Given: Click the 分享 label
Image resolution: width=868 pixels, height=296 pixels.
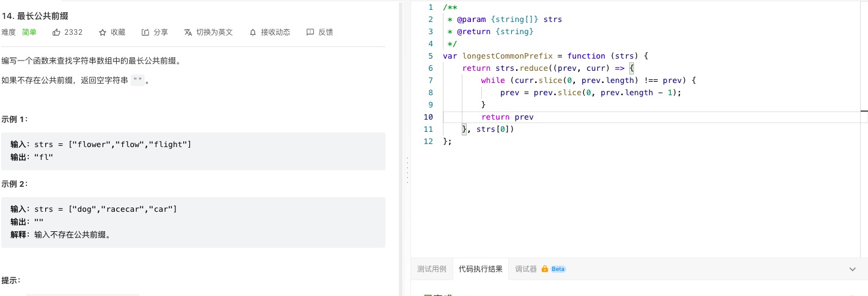Looking at the screenshot, I should pos(161,32).
